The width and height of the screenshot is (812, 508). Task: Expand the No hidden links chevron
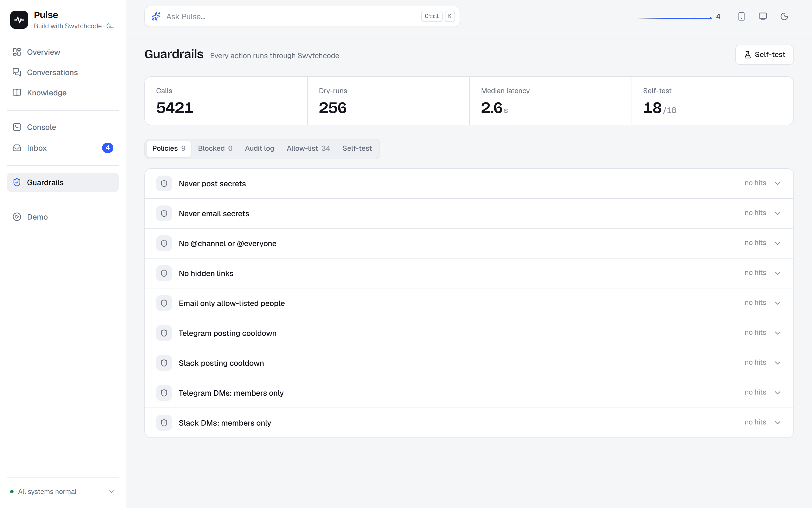[777, 273]
